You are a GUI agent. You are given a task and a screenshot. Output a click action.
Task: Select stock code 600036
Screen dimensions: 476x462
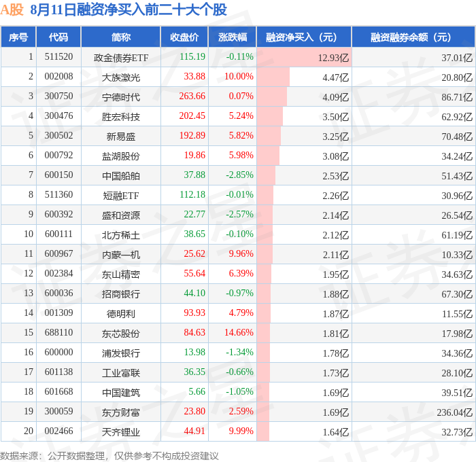(58, 294)
